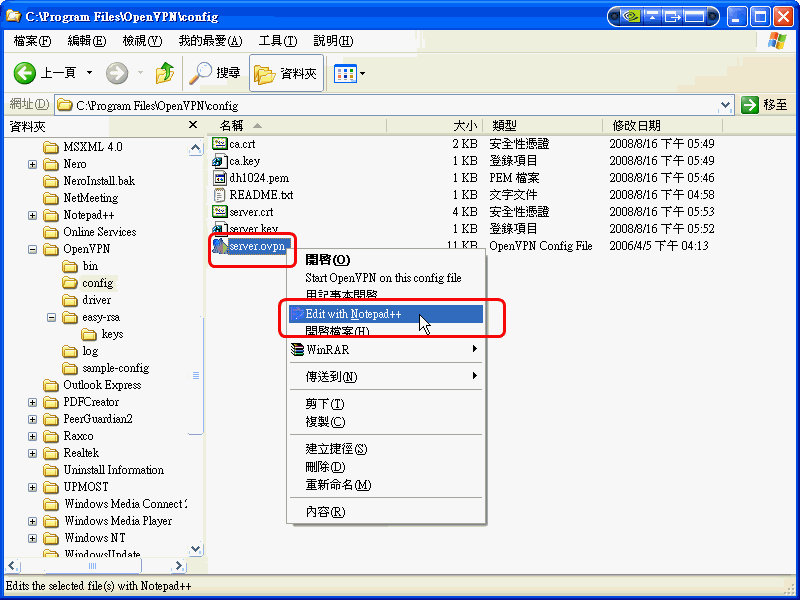Open the Search (搜尋) magnifier tool
800x600 pixels.
click(214, 73)
